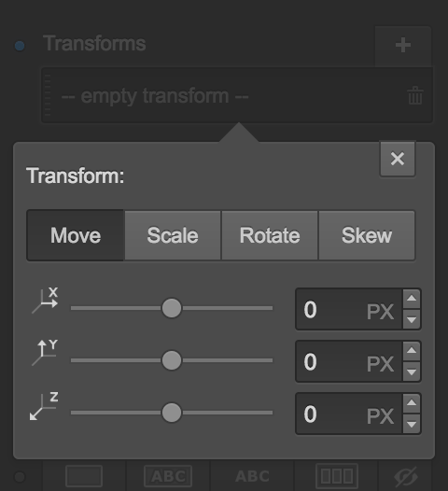Screen dimensions: 448x491
Task: Delete the empty transform with trash icon
Action: [x=415, y=95]
